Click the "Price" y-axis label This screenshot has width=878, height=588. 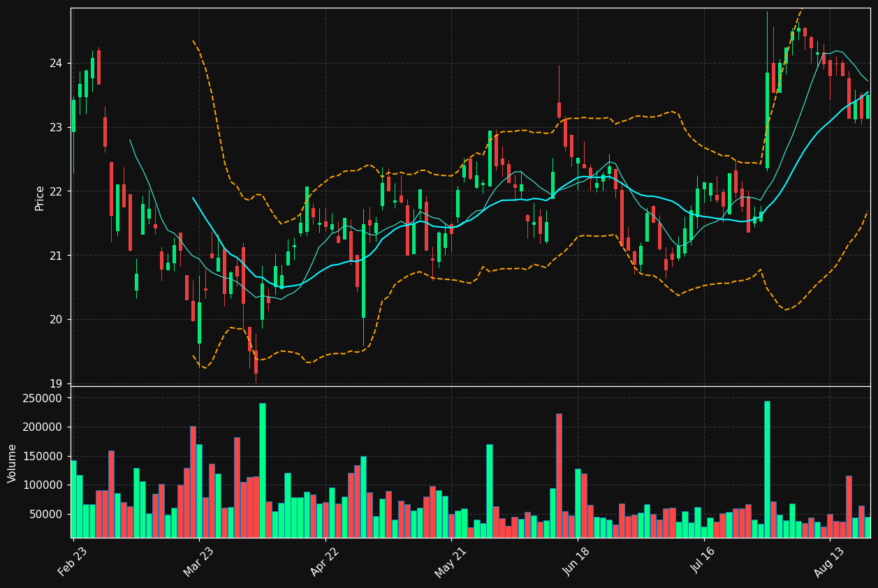(40, 198)
